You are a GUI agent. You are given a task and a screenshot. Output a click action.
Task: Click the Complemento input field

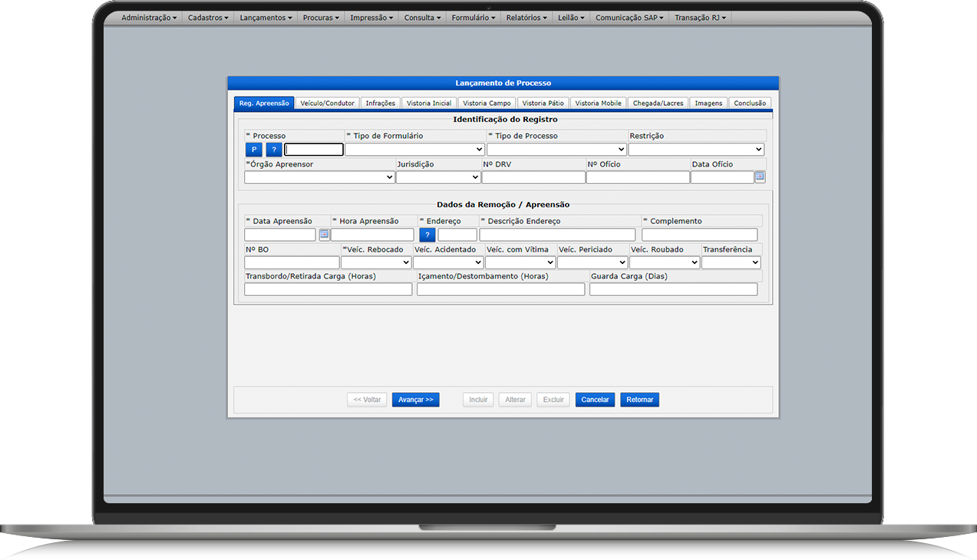click(699, 235)
